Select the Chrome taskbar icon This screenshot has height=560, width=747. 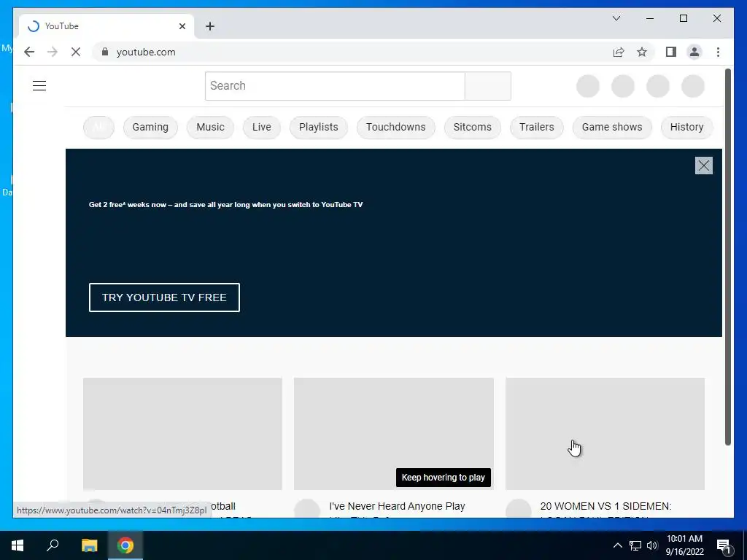tap(125, 545)
